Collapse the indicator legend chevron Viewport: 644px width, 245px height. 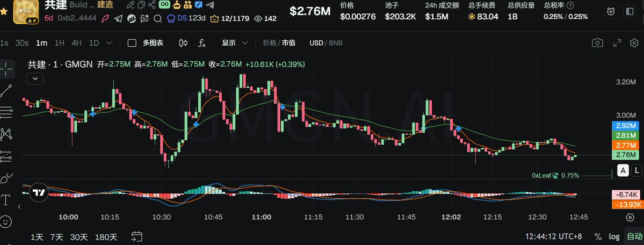pos(35,78)
